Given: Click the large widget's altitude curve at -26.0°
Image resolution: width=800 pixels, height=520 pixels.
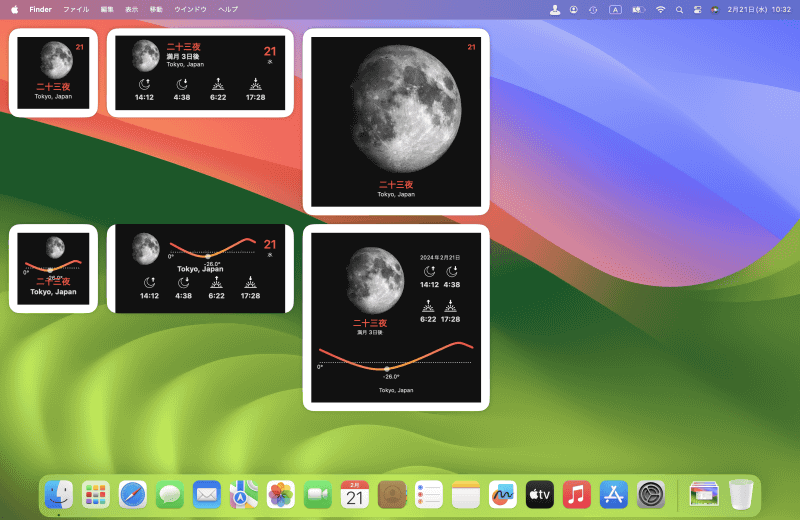Looking at the screenshot, I should click(387, 368).
